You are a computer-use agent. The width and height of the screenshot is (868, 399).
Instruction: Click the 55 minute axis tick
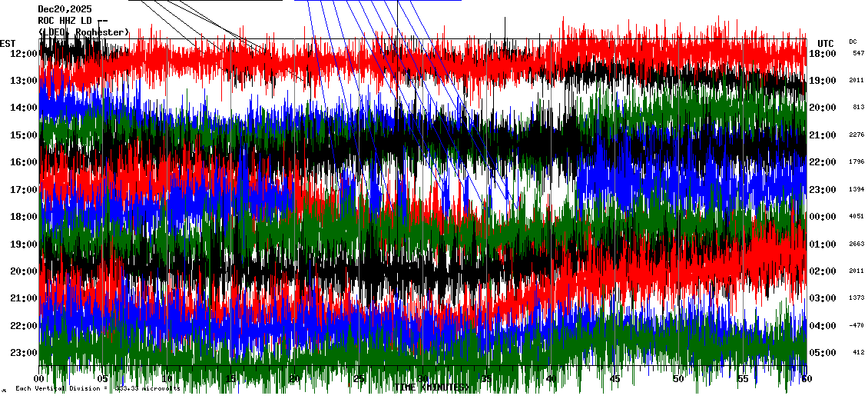[x=742, y=380]
